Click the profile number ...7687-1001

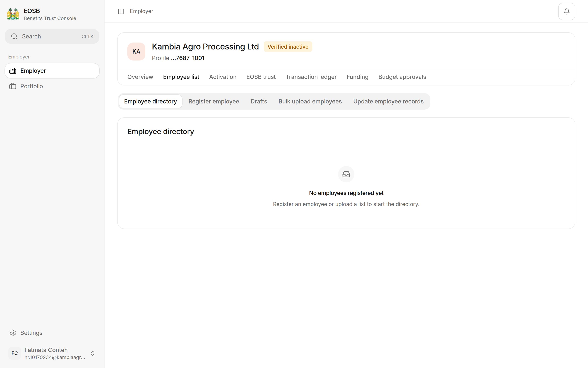[188, 58]
